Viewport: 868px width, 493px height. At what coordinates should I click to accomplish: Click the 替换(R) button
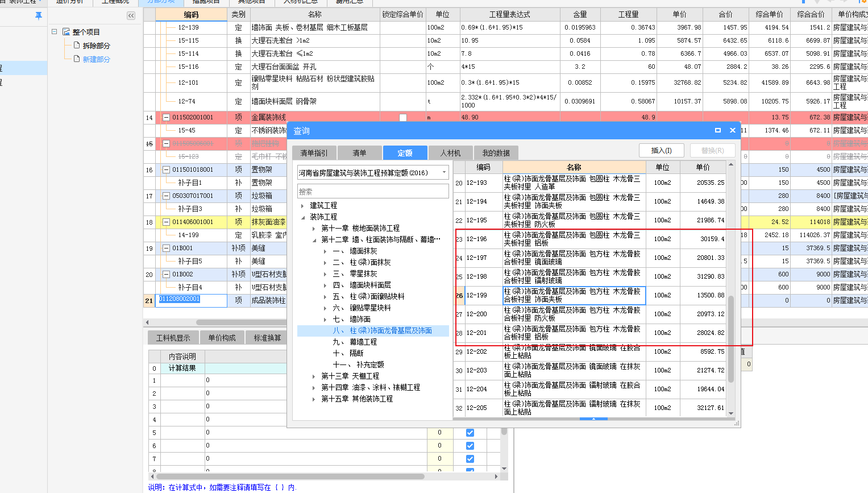point(712,151)
